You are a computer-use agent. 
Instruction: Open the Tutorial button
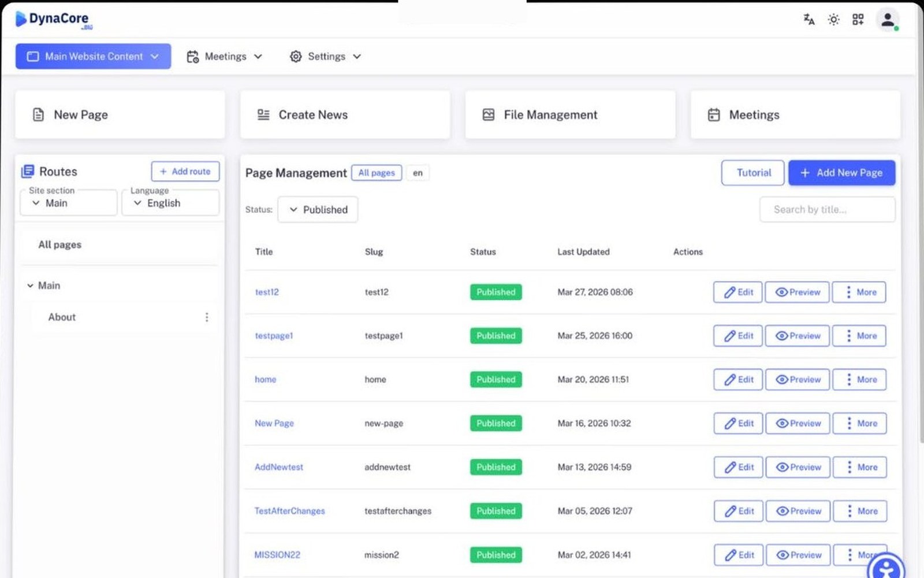click(753, 172)
